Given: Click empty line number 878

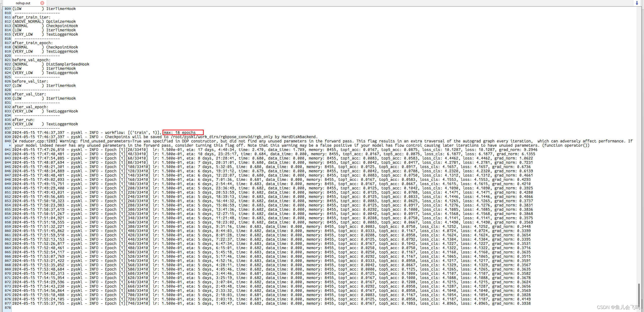Looking at the screenshot, I should [8, 307].
